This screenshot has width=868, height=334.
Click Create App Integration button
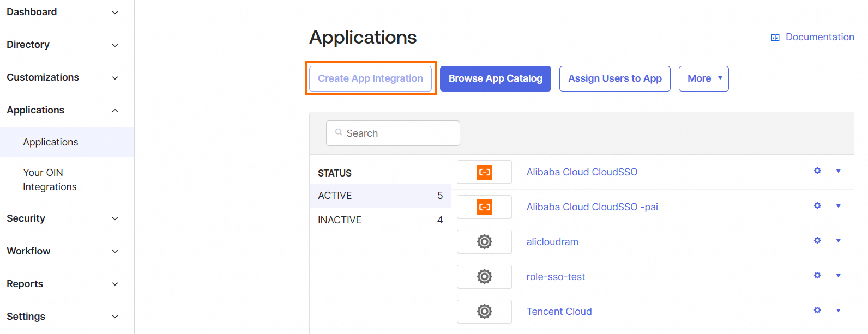click(370, 78)
